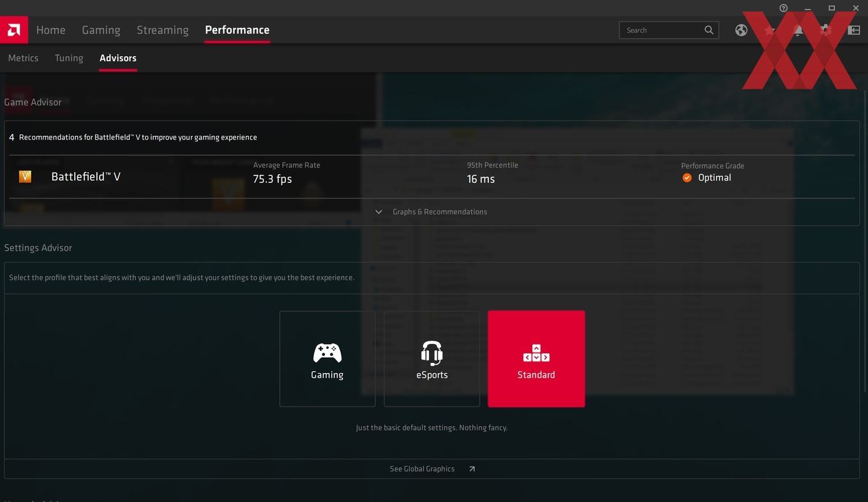Click the Settings Advisor heading
Image resolution: width=868 pixels, height=502 pixels.
pyautogui.click(x=38, y=247)
